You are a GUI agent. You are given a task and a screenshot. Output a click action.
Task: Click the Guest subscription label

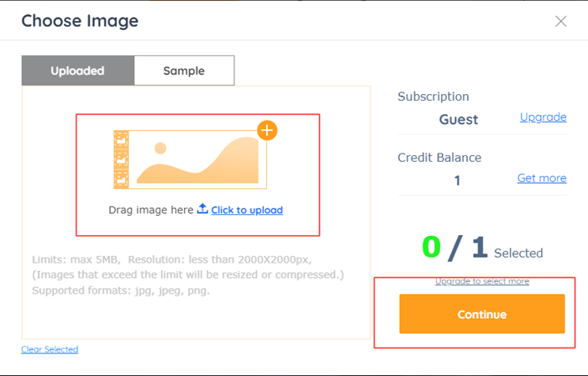coord(459,119)
